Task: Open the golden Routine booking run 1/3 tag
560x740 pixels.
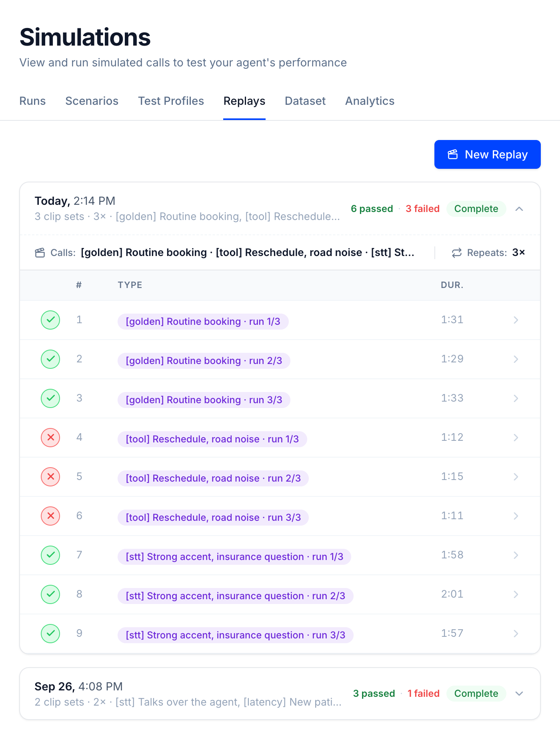Action: click(203, 322)
